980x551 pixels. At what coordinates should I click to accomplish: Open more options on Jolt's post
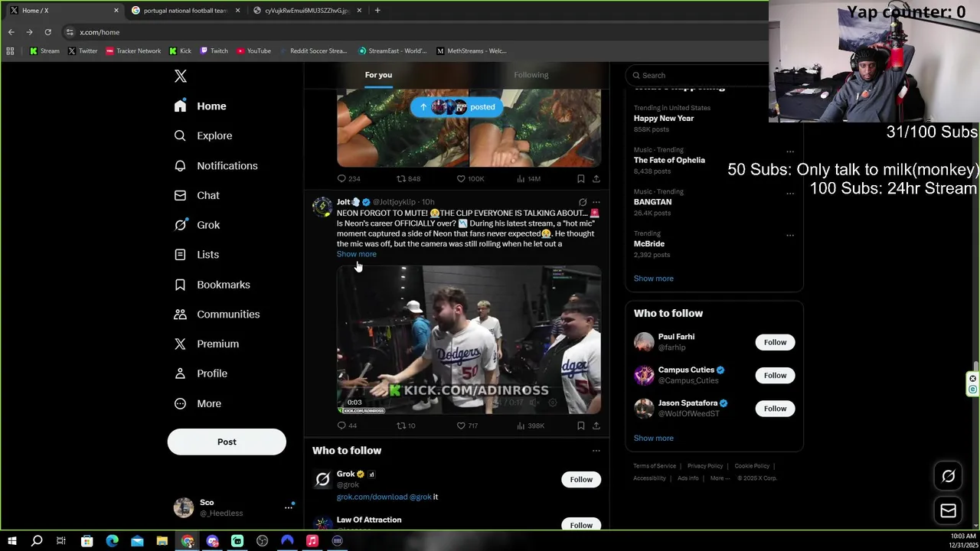tap(596, 202)
